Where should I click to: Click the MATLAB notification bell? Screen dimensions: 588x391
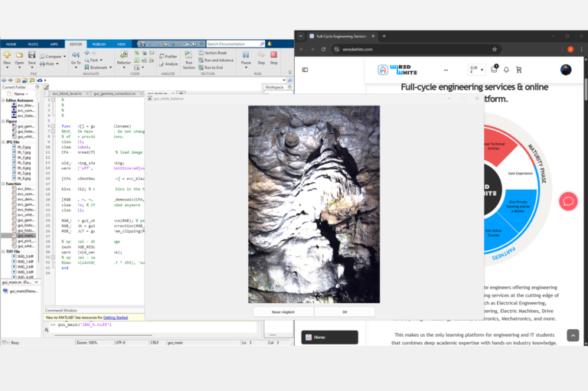[269, 44]
